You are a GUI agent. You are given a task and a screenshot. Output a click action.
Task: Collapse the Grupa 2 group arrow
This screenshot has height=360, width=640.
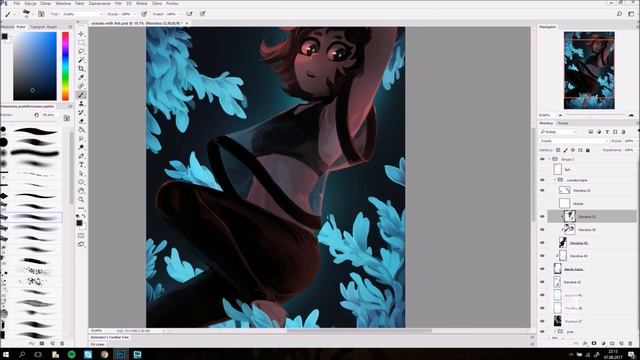coord(549,159)
